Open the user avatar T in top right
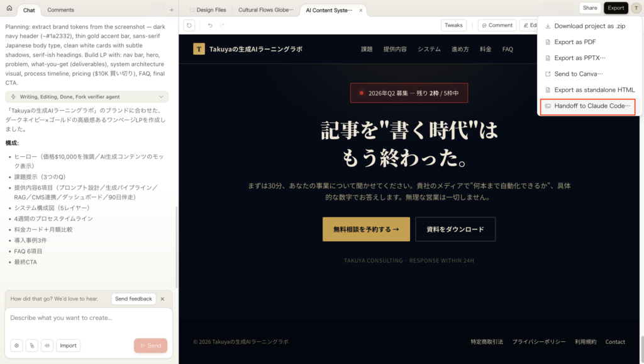 636,8
